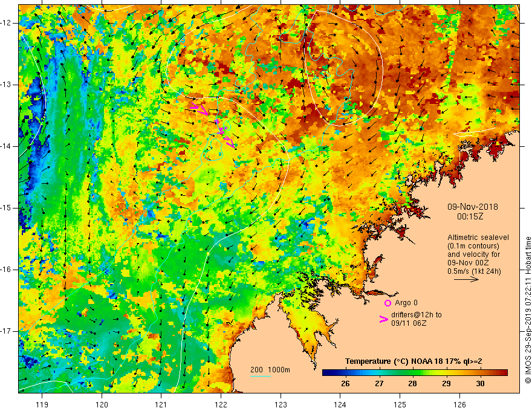Click the colour bar tick label 29
The width and height of the screenshot is (532, 411).
coord(446,384)
